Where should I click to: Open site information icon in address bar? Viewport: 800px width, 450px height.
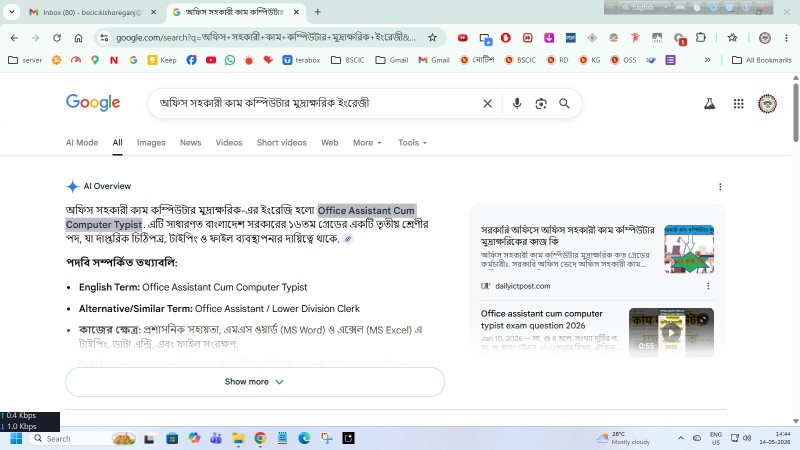click(104, 38)
